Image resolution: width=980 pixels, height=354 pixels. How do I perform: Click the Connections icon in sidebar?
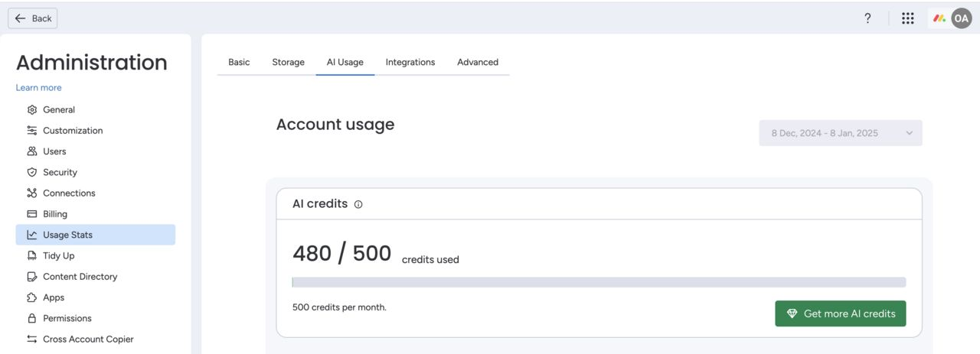click(32, 193)
